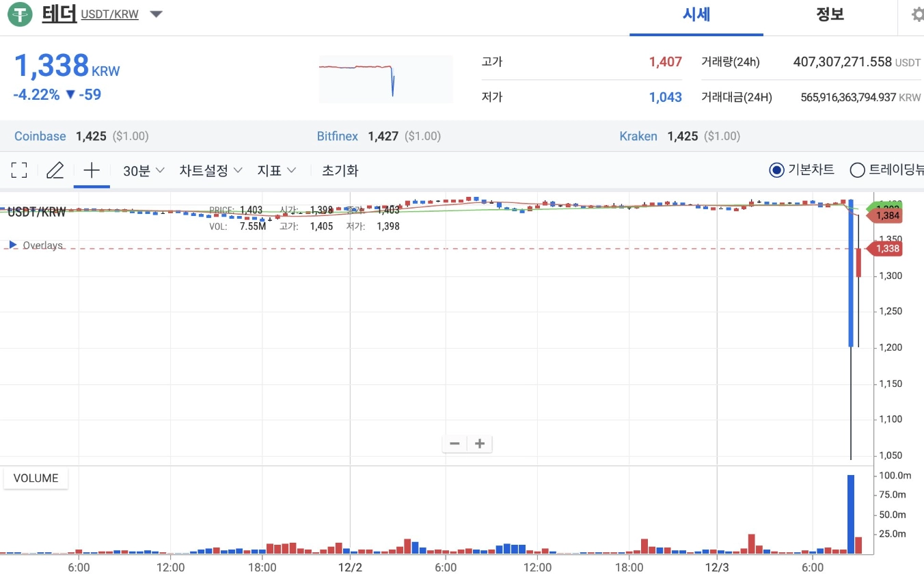Image resolution: width=924 pixels, height=581 pixels.
Task: Click the 12/2 date label on time axis
Action: point(350,567)
